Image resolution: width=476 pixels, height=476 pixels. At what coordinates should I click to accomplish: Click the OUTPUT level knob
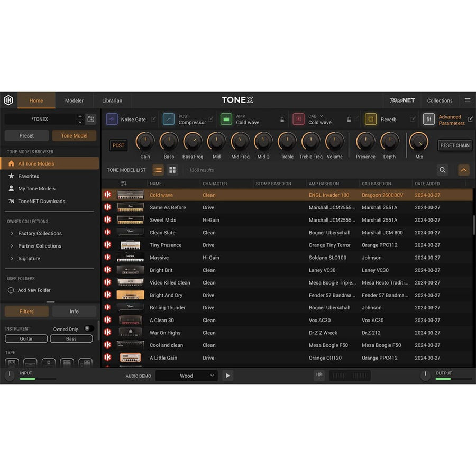click(x=425, y=375)
